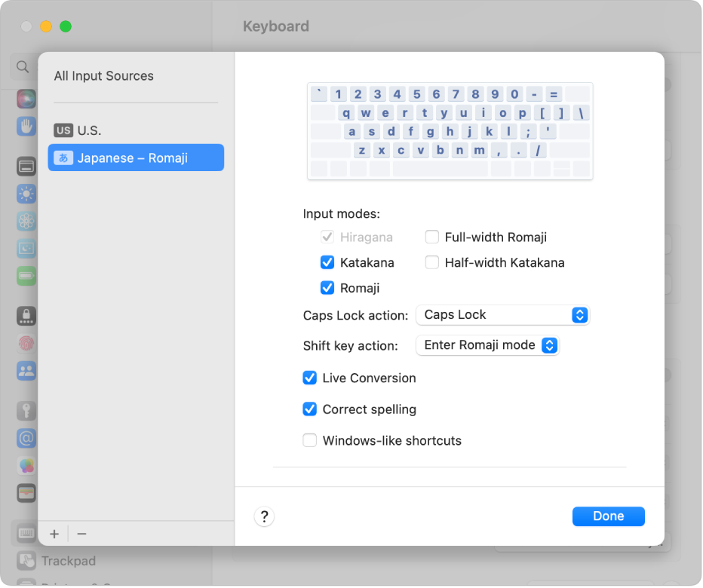
Task: Click the Done button
Action: [608, 516]
